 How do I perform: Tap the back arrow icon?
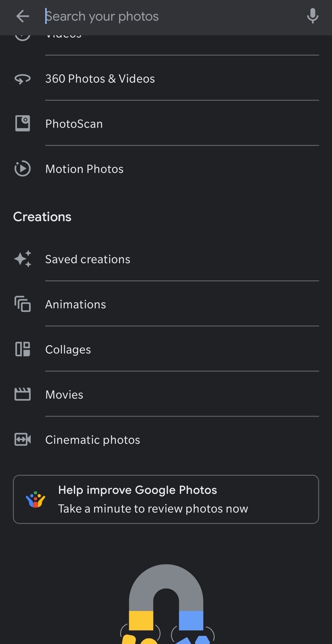[22, 16]
